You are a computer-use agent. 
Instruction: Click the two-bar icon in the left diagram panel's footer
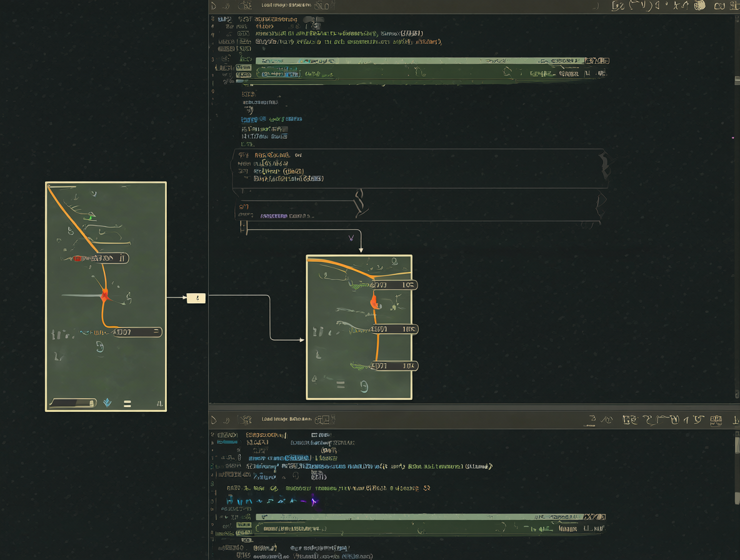pos(127,403)
